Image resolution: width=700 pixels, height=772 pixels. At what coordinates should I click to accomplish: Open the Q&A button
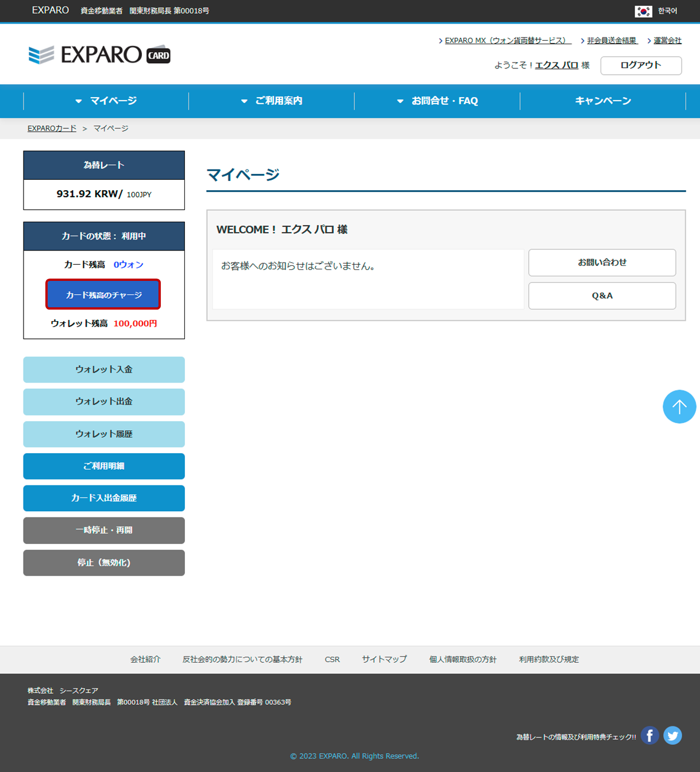coord(602,296)
